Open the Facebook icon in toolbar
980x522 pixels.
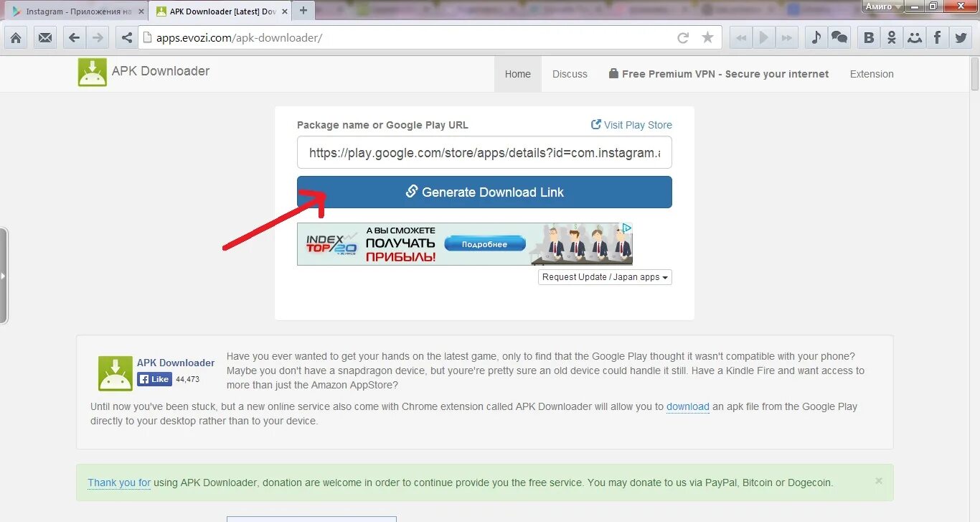(937, 38)
